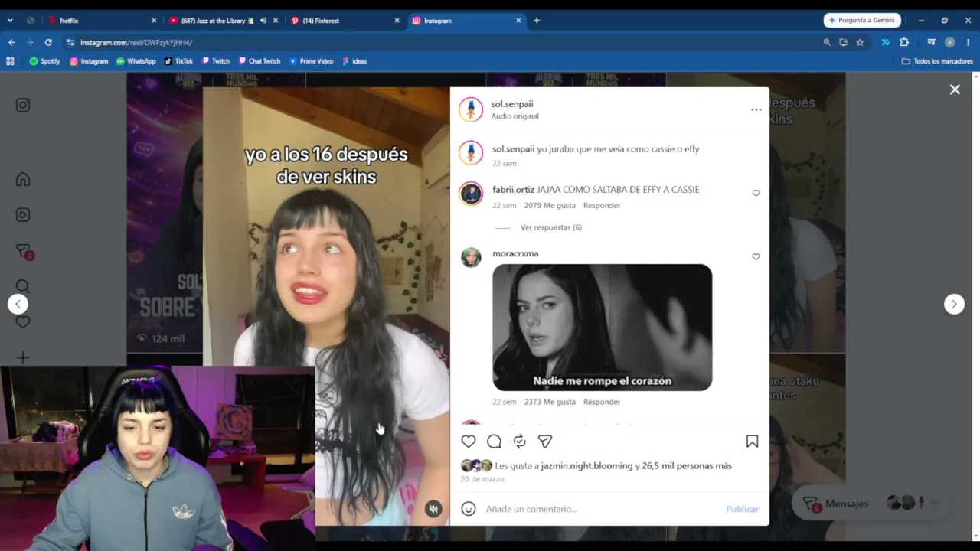Open the comment bubble icon on the reel
Viewport: 980px width, 551px height.
(494, 441)
